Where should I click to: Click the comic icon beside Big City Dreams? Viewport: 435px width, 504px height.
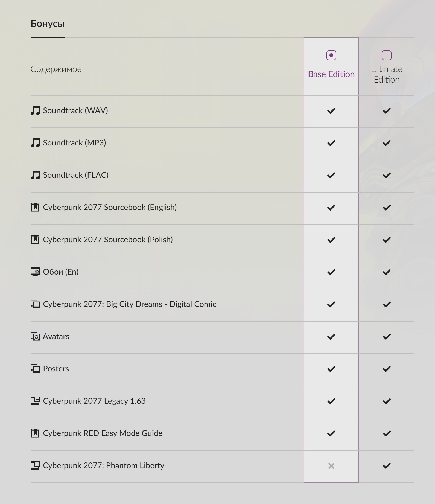pyautogui.click(x=35, y=304)
